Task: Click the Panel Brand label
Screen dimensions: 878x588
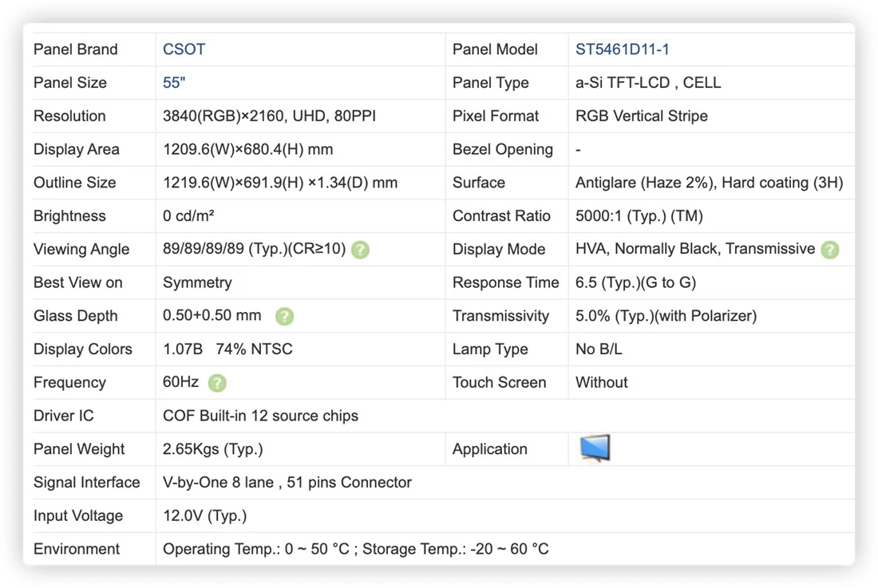Action: click(76, 49)
